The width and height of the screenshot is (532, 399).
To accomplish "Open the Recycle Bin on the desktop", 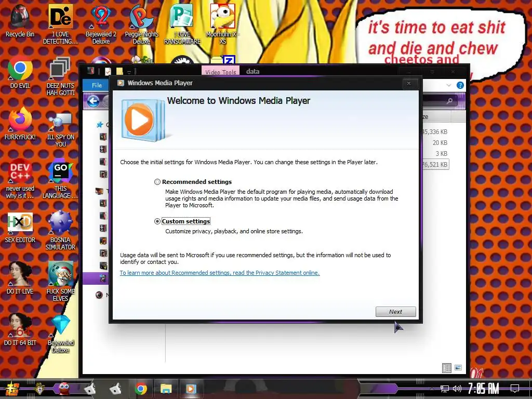I will click(20, 21).
